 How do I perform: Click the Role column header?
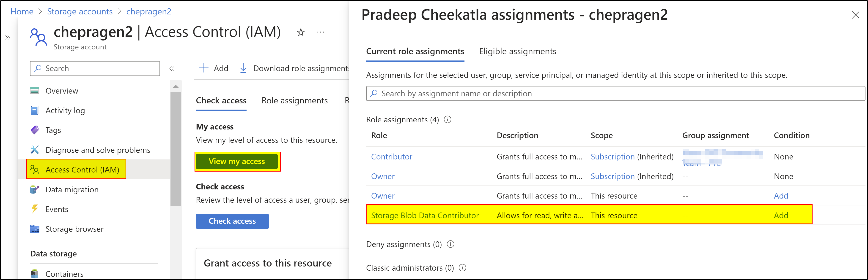[x=379, y=135]
